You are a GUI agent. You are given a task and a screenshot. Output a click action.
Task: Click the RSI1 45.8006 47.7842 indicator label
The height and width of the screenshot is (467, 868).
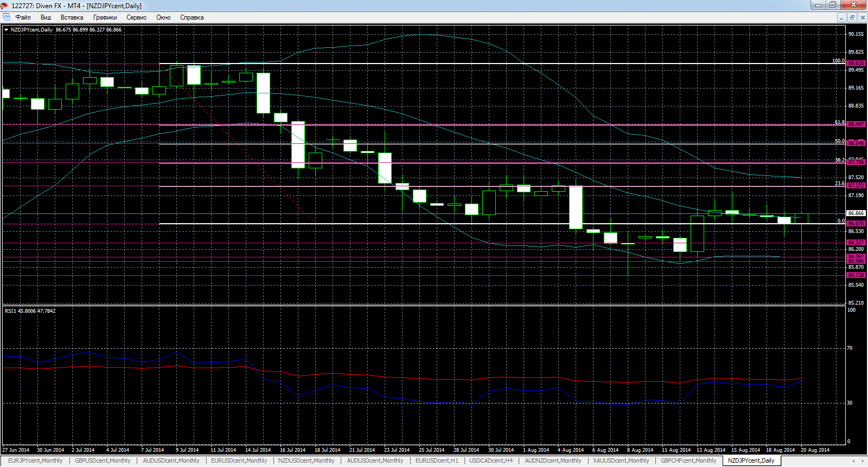(x=30, y=311)
